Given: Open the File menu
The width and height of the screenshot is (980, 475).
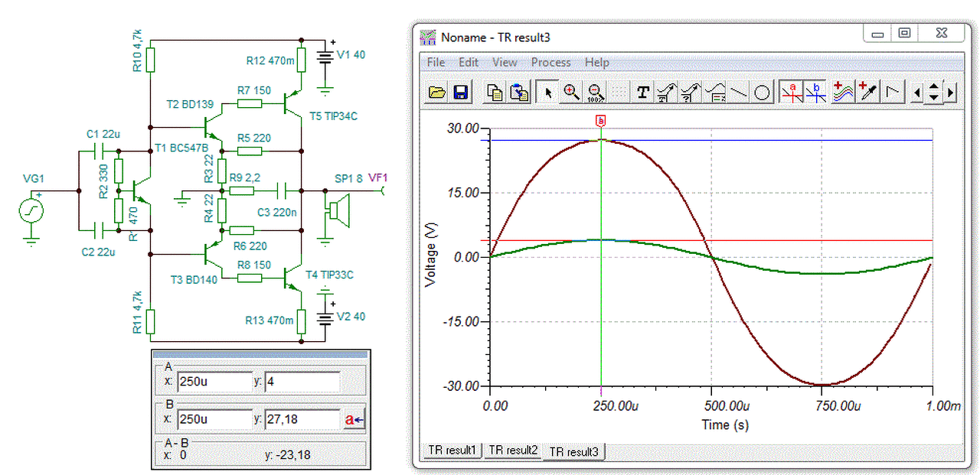Looking at the screenshot, I should [x=436, y=62].
